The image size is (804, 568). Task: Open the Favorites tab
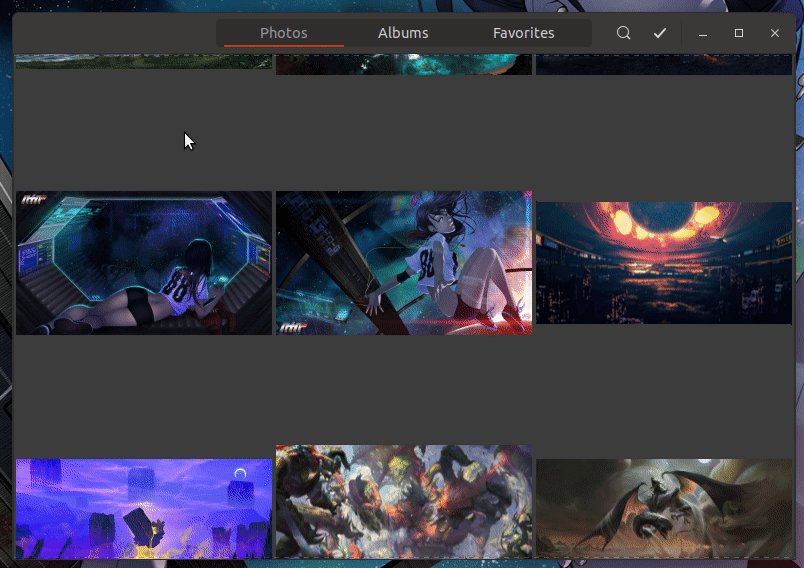click(524, 33)
